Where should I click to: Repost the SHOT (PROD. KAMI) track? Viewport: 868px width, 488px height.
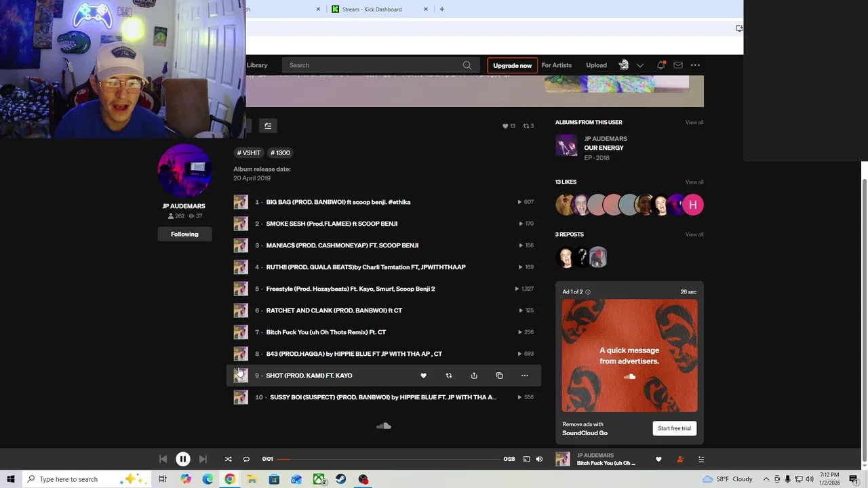(448, 375)
